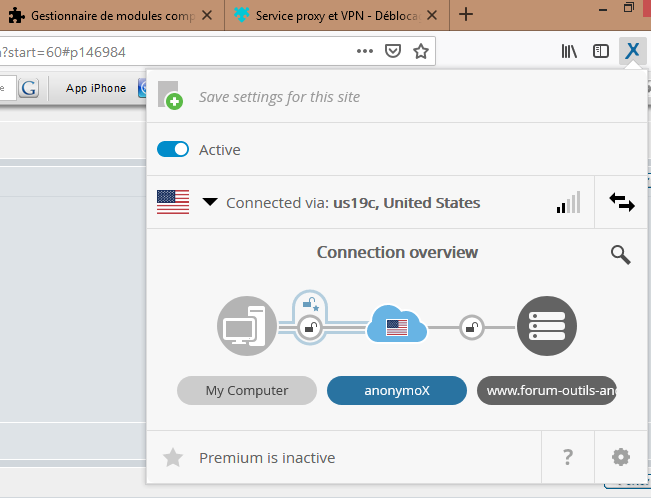651x498 pixels.
Task: Close the Service proxy et VPN tab
Action: (x=432, y=15)
